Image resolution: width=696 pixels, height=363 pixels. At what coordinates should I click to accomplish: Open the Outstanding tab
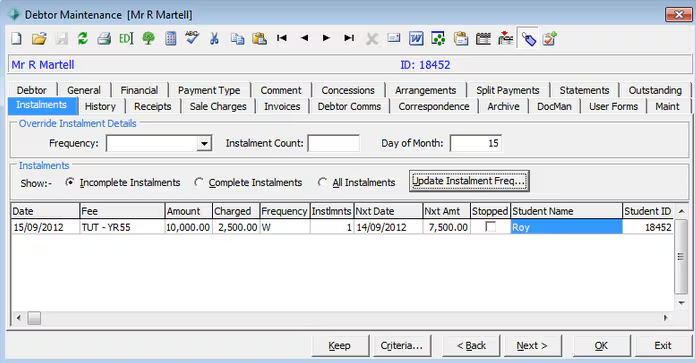click(x=655, y=90)
